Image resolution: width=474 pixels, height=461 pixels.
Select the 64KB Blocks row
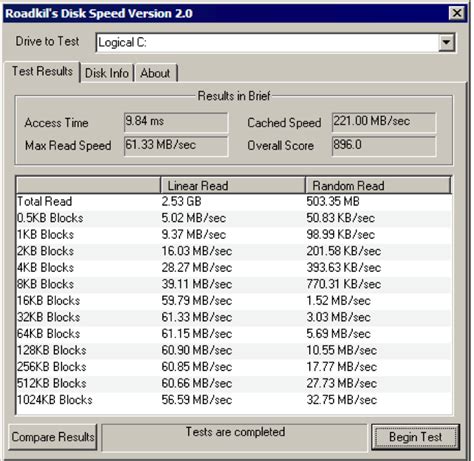pyautogui.click(x=234, y=334)
